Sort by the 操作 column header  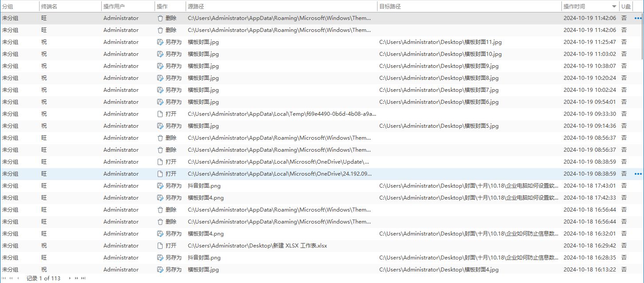pyautogui.click(x=170, y=6)
